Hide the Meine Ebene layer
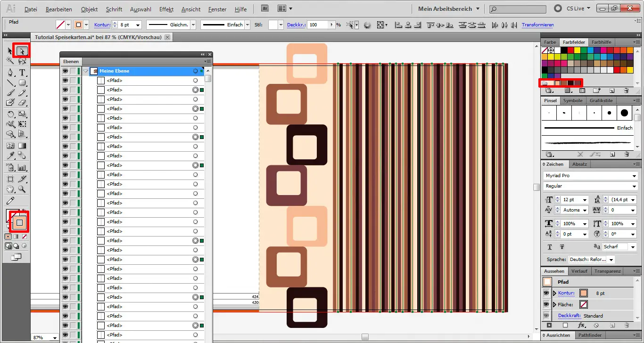Image resolution: width=644 pixels, height=343 pixels. (x=65, y=71)
